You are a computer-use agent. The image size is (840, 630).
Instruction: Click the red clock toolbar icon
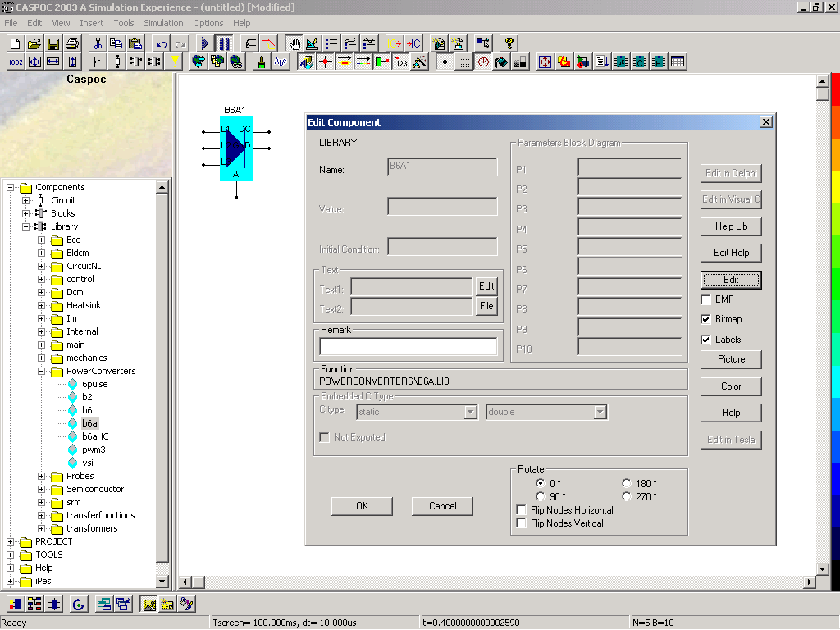[483, 62]
